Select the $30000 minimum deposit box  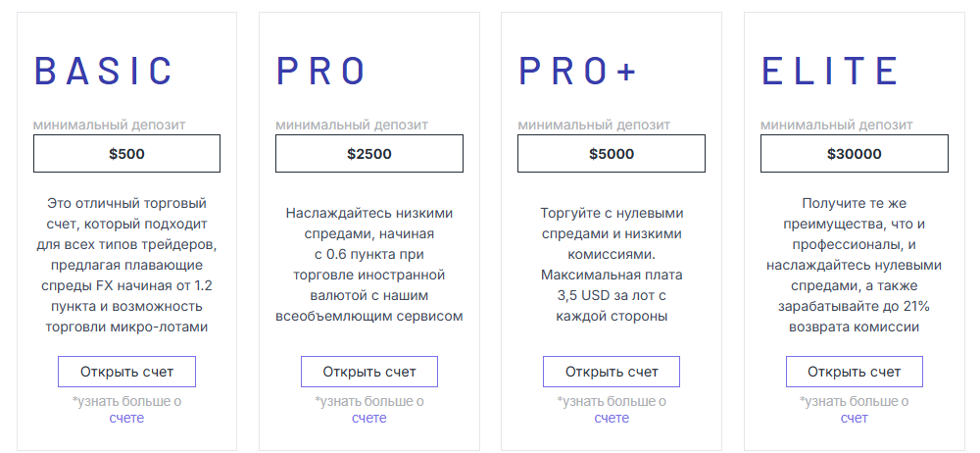pos(854,154)
